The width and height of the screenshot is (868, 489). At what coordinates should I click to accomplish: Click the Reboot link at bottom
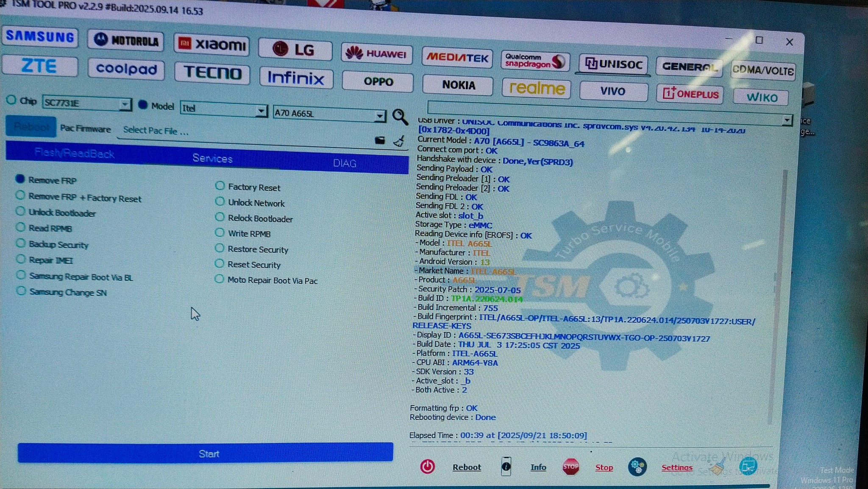[x=467, y=467]
